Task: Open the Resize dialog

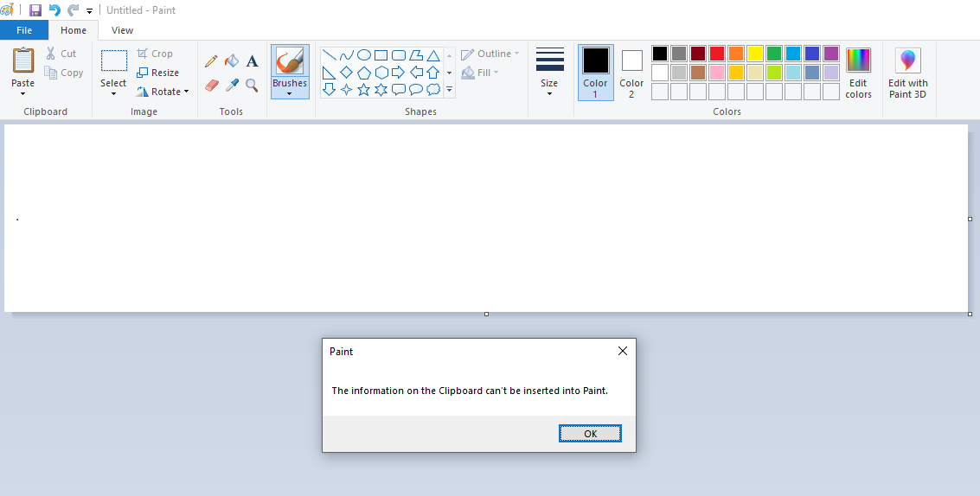Action: [x=158, y=73]
